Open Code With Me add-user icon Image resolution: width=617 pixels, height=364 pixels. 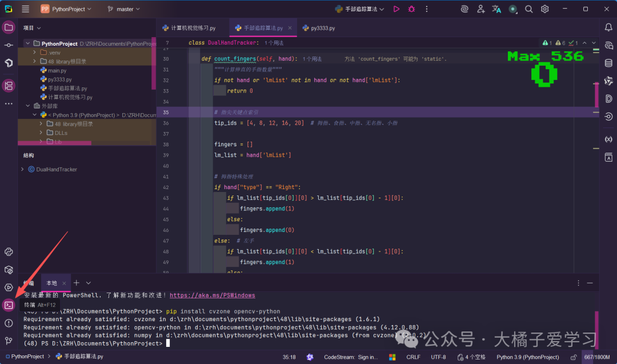pyautogui.click(x=480, y=9)
